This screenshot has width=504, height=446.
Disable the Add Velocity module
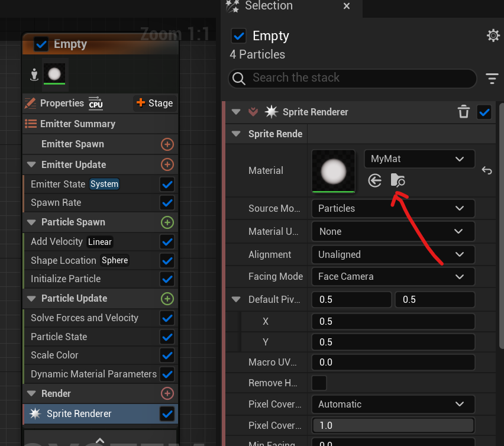click(x=167, y=242)
